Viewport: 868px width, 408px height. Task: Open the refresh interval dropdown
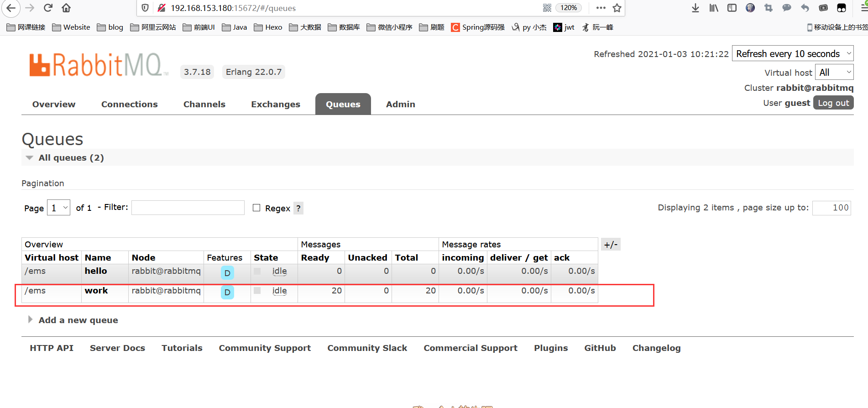[793, 54]
